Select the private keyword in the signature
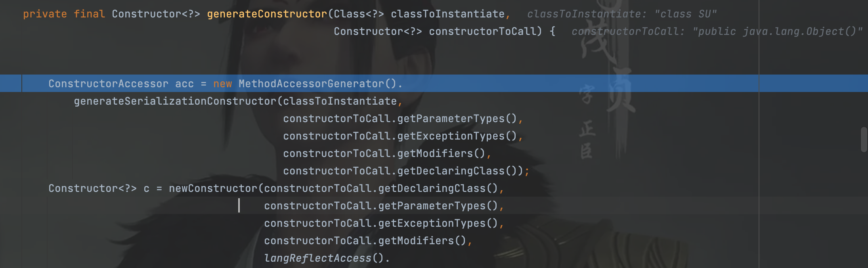 tap(45, 14)
